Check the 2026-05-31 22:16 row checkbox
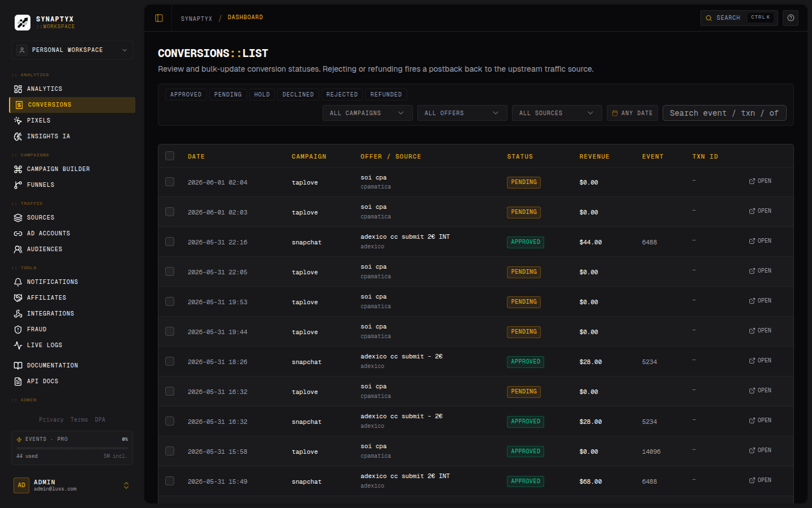812x508 pixels. click(x=170, y=242)
